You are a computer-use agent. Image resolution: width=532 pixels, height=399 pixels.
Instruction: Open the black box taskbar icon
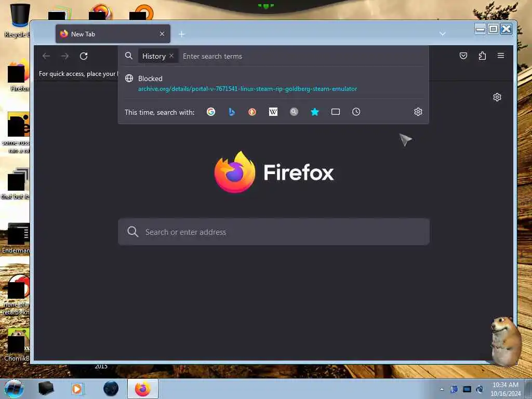coord(46,389)
